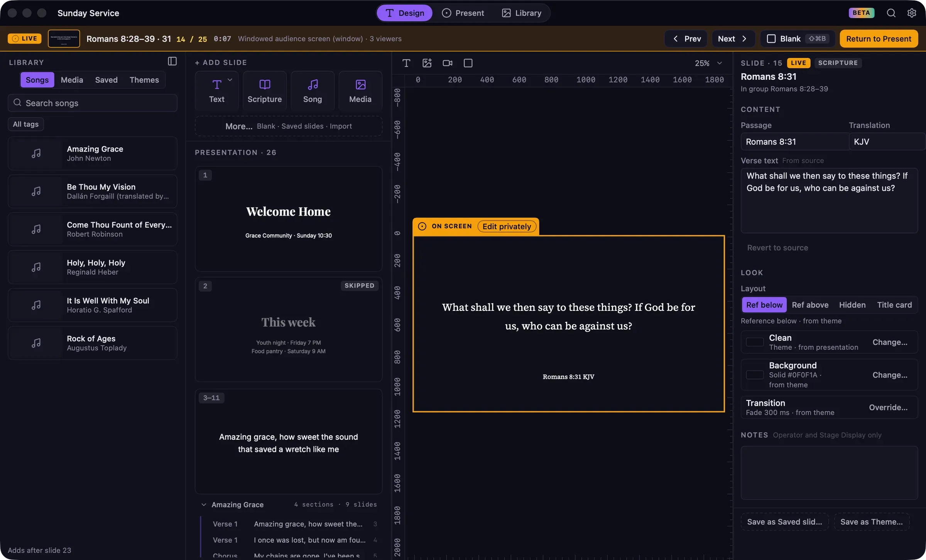This screenshot has height=560, width=926.
Task: Open the KJV translation field
Action: [887, 142]
